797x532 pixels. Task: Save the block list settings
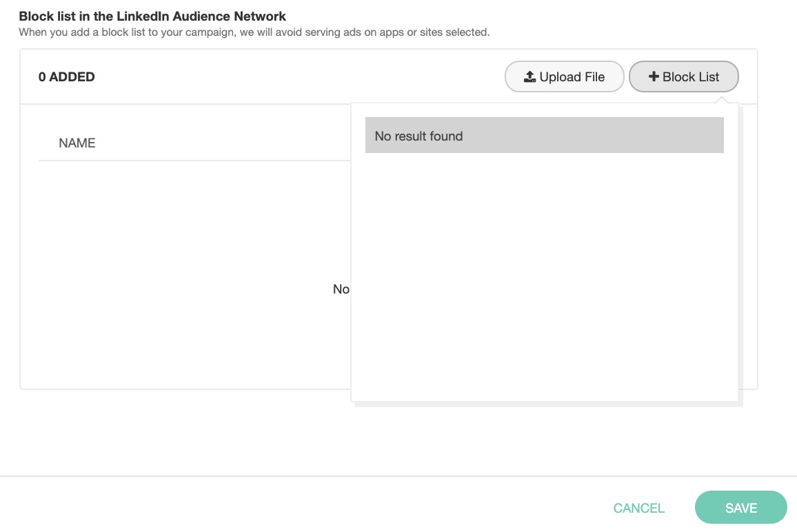tap(740, 508)
